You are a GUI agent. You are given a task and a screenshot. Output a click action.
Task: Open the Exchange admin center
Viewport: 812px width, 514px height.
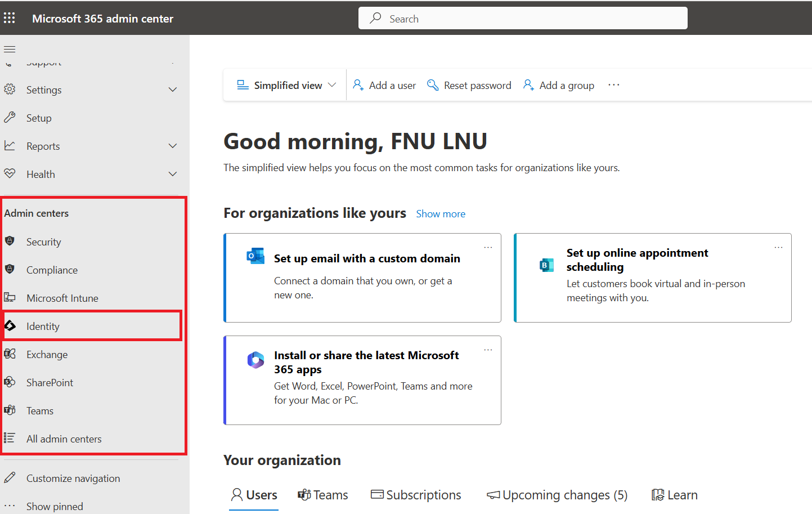[47, 355]
